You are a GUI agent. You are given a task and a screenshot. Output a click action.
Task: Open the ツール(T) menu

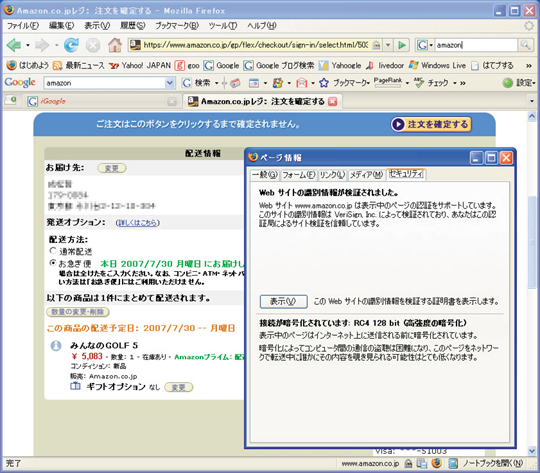223,25
